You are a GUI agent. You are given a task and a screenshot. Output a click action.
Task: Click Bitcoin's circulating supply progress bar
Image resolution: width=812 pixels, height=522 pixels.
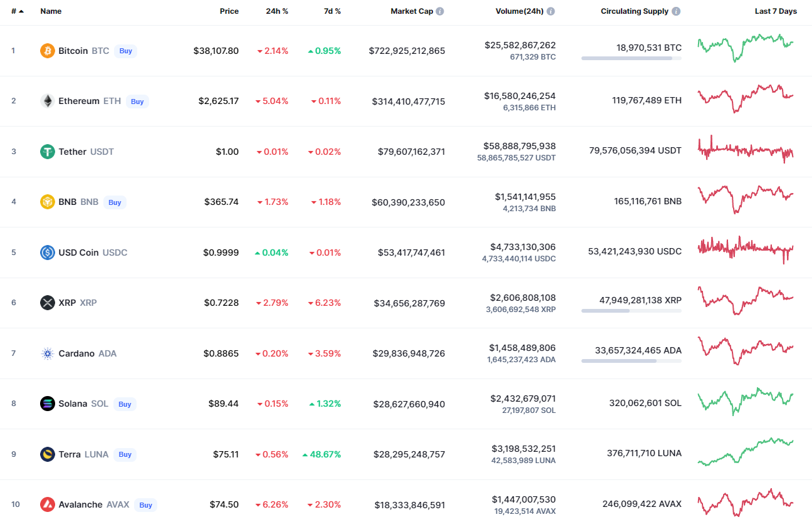632,58
